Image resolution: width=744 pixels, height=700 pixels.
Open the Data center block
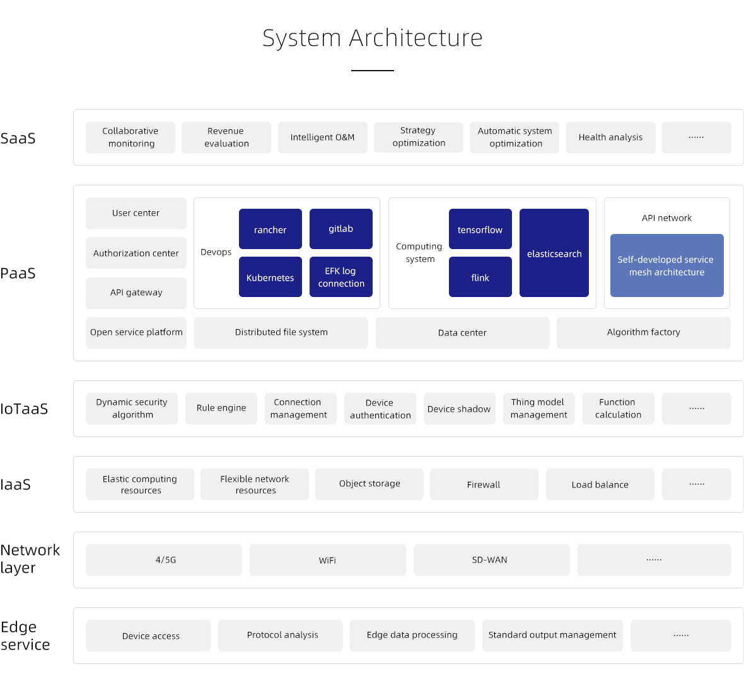click(462, 333)
